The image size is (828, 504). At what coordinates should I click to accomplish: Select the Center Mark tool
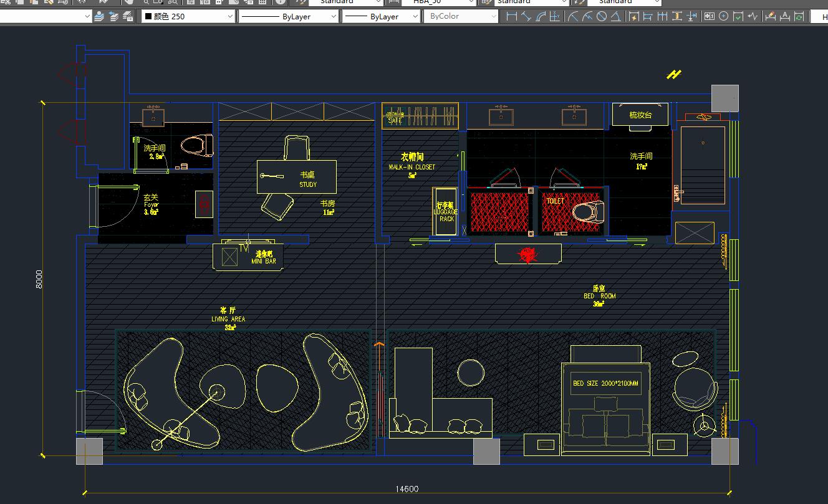coord(724,17)
